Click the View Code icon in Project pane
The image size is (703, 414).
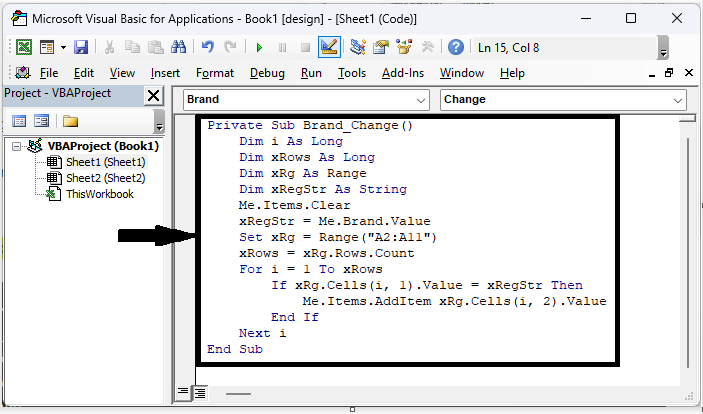19,121
